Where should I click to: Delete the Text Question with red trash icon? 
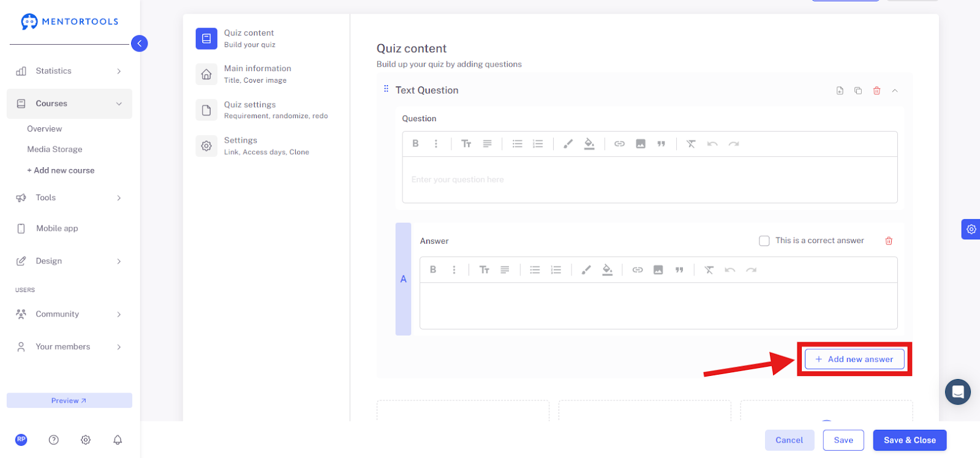click(876, 91)
